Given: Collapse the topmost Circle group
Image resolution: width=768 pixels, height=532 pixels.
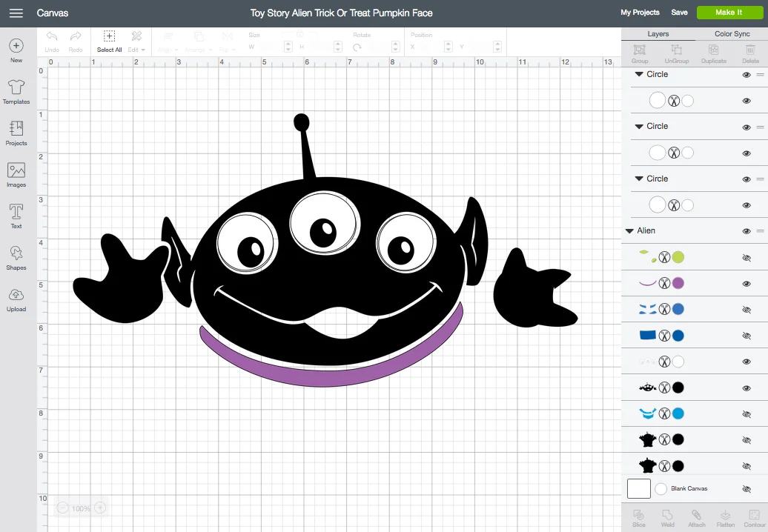Looking at the screenshot, I should (x=639, y=74).
